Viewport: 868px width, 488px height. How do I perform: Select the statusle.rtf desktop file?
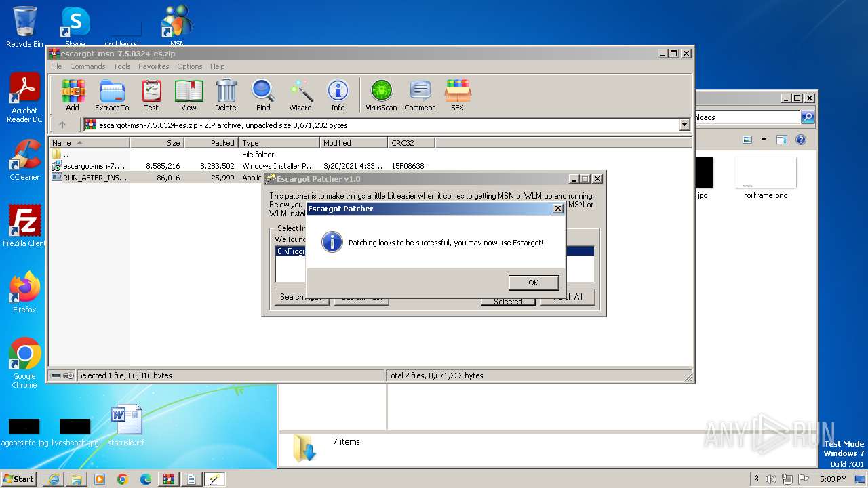(126, 425)
